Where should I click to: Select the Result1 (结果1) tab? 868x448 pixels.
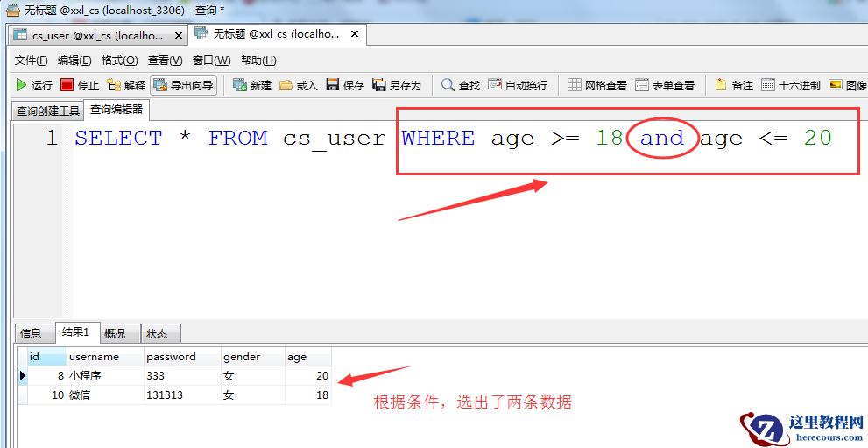pos(76,332)
